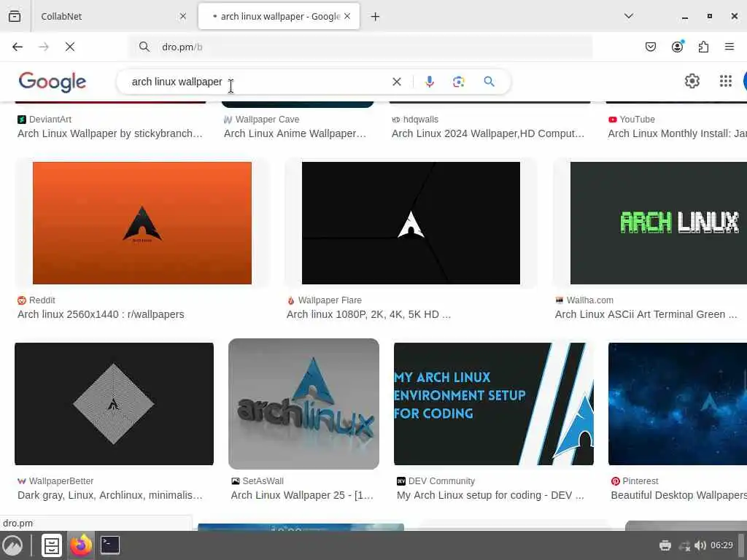Open Arch linux 1080P, 2K, 4K link

[x=368, y=314]
